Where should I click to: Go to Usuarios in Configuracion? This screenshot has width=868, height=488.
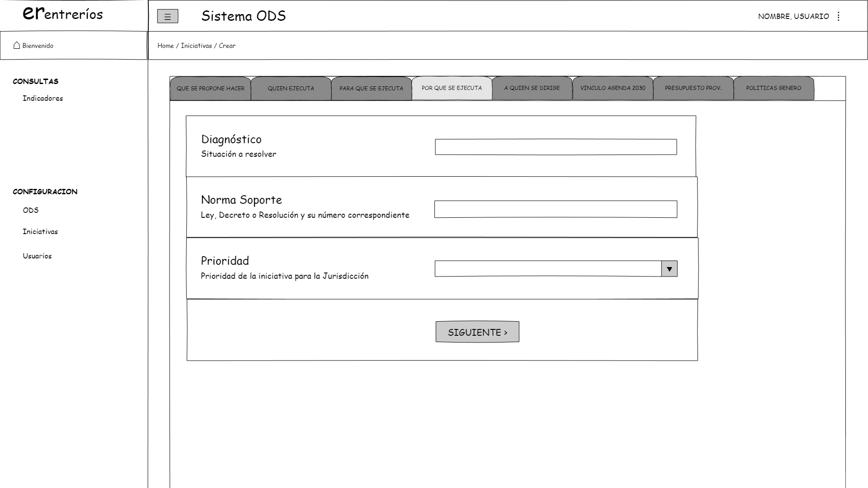pyautogui.click(x=37, y=256)
